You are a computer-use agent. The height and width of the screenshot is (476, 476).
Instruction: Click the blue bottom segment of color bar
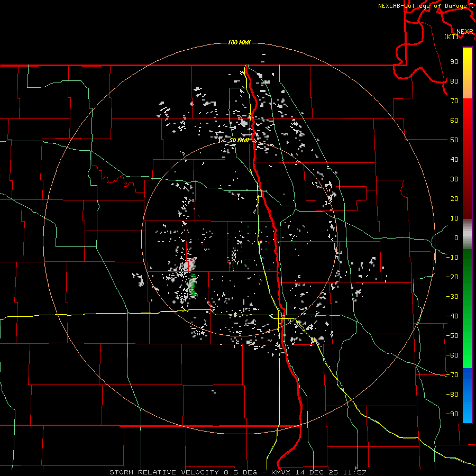click(467, 395)
